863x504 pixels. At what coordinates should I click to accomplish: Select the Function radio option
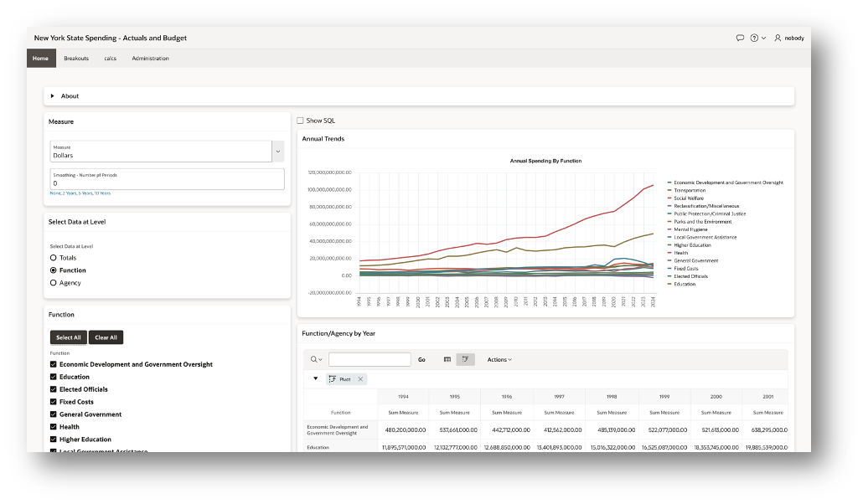click(x=54, y=270)
